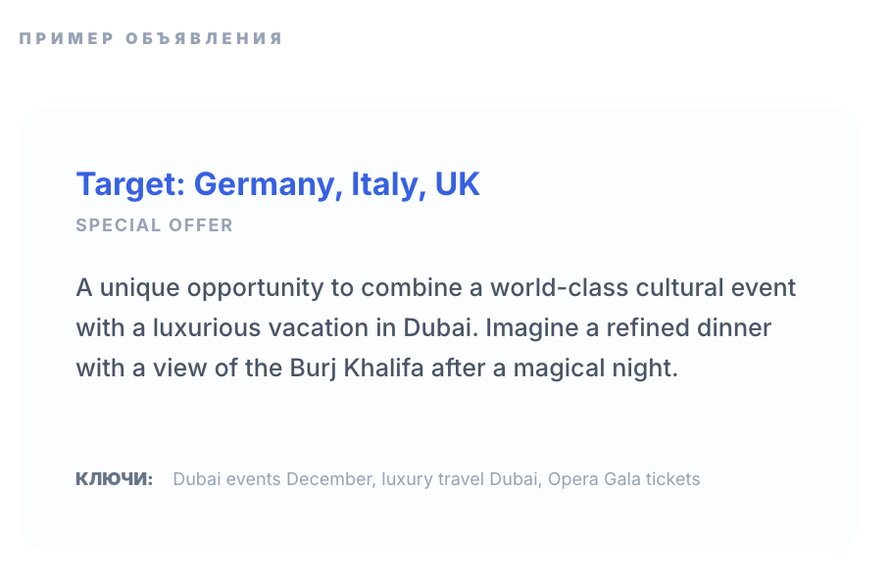Select the "luxury travel Dubai" keyword

[x=461, y=479]
